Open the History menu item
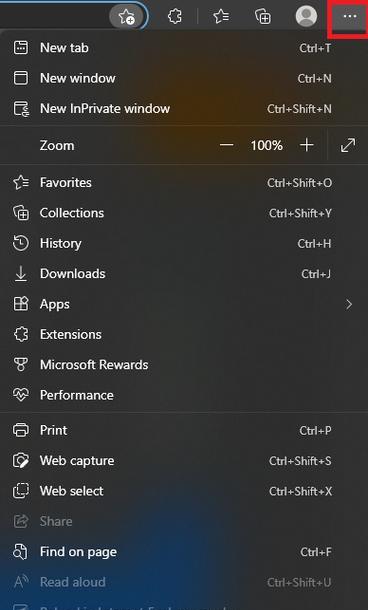This screenshot has width=368, height=610. pos(184,244)
